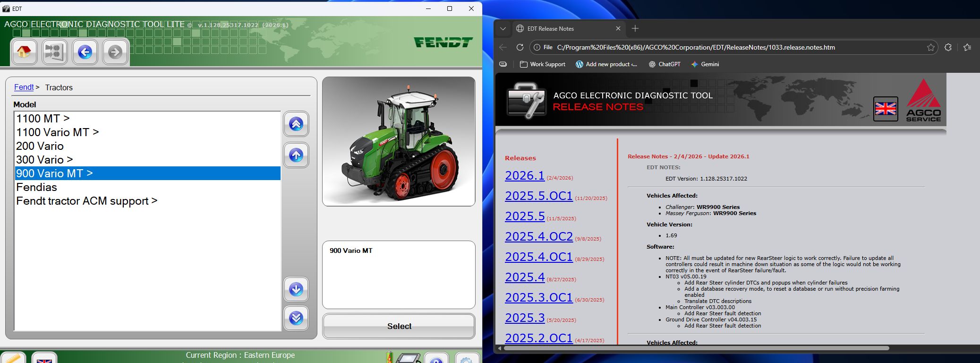980x363 pixels.
Task: Open a new browser tab
Action: (x=635, y=28)
